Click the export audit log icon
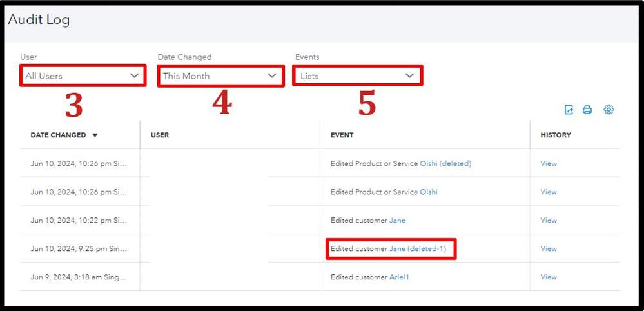 pyautogui.click(x=569, y=110)
